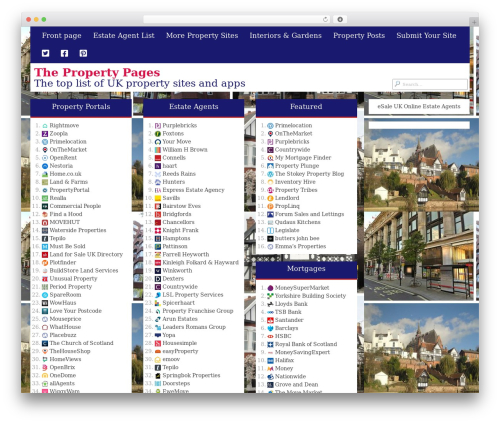This screenshot has height=423, width=500.
Task: Open Royal Bank of Scotland link
Action: [306, 344]
